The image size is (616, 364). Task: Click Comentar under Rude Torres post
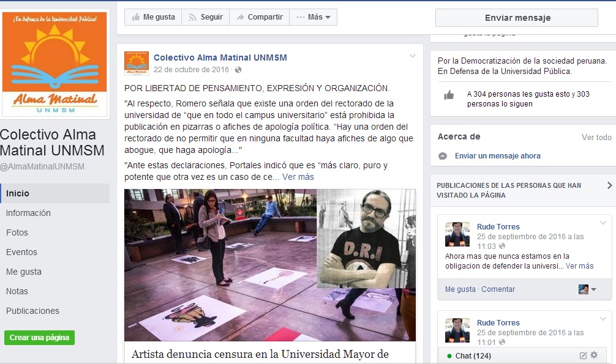[x=498, y=289]
